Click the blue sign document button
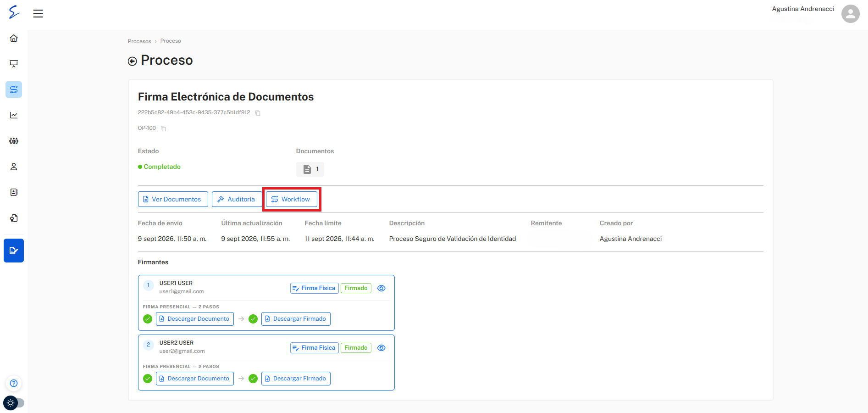The image size is (868, 413). click(x=14, y=251)
